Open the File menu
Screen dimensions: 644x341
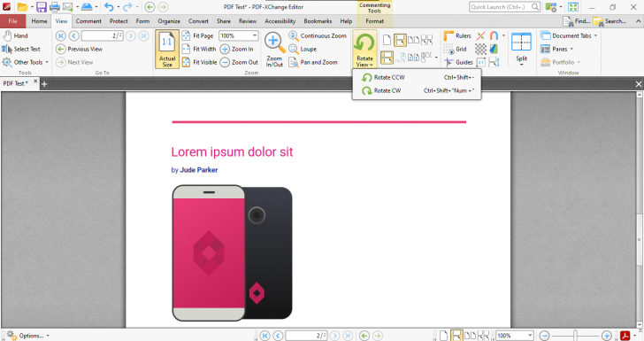(x=12, y=21)
